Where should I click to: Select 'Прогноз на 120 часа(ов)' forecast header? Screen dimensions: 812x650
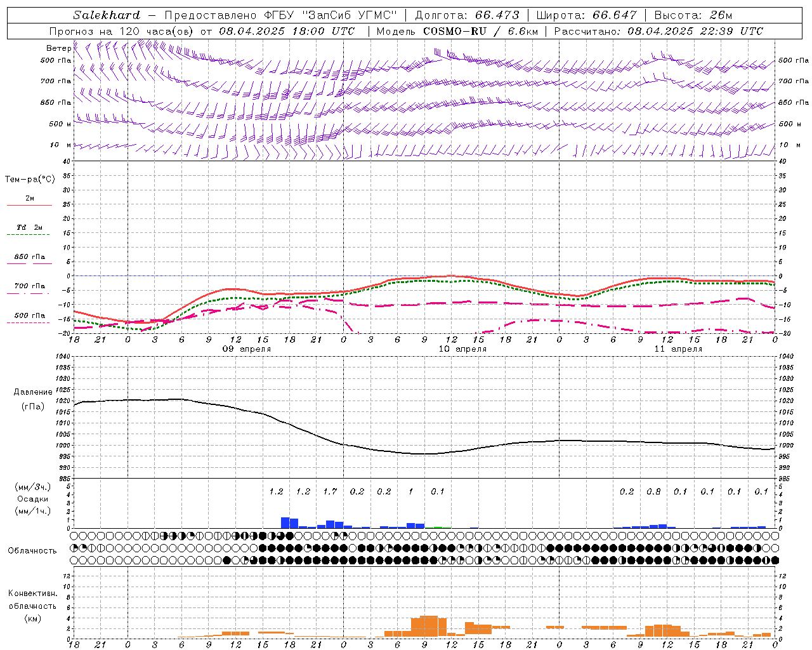[122, 31]
